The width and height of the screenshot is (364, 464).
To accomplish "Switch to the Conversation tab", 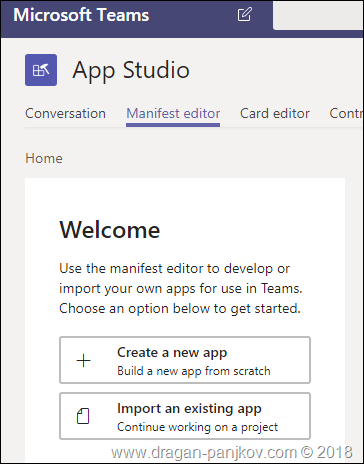I will click(65, 113).
